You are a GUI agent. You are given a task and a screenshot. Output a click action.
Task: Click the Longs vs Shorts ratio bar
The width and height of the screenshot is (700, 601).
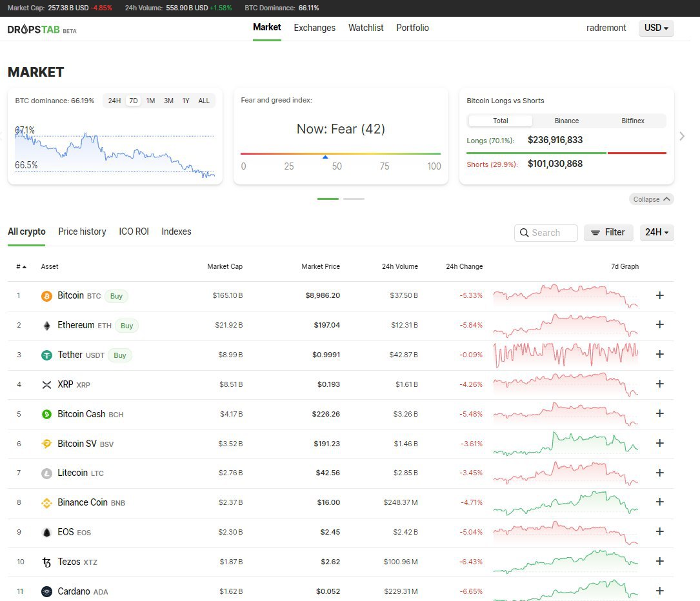[x=566, y=153]
